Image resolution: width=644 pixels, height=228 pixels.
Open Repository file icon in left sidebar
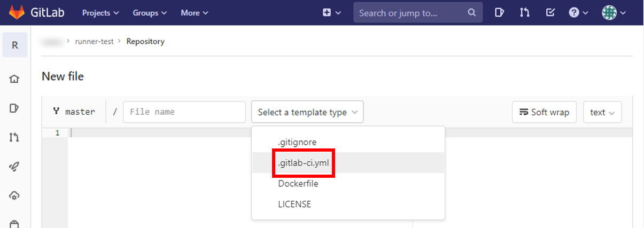pyautogui.click(x=14, y=108)
